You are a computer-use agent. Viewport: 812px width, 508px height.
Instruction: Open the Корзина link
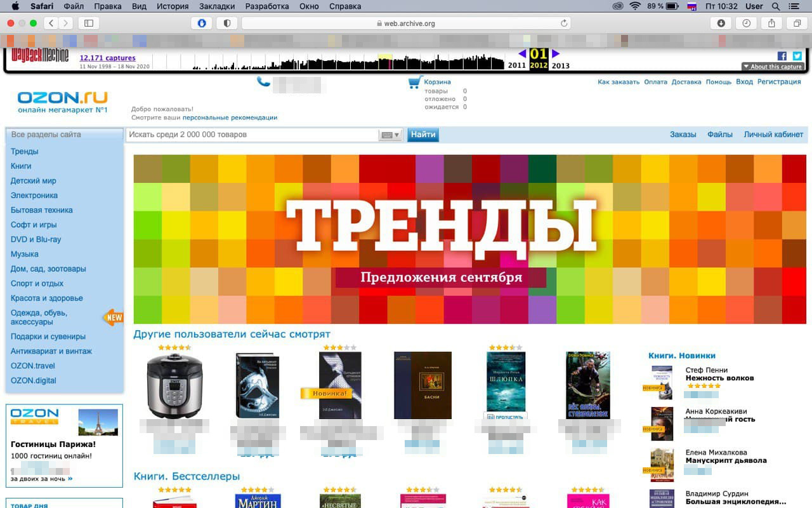[x=438, y=82]
